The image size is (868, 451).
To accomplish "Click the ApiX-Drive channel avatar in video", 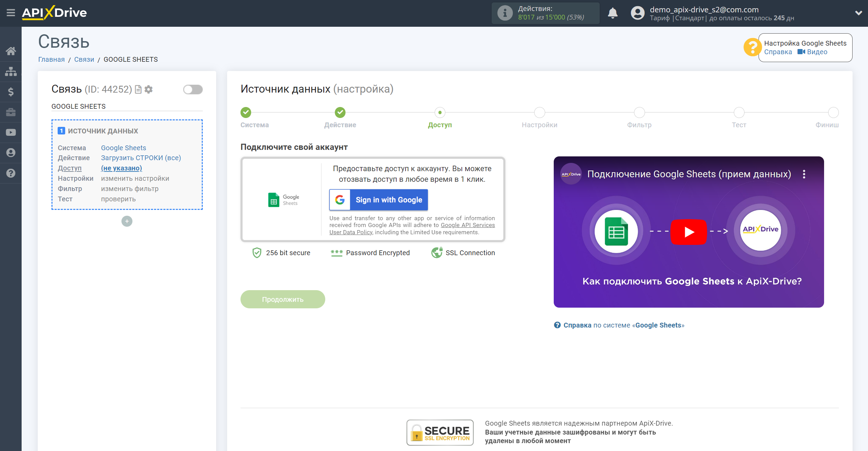I will (x=571, y=174).
